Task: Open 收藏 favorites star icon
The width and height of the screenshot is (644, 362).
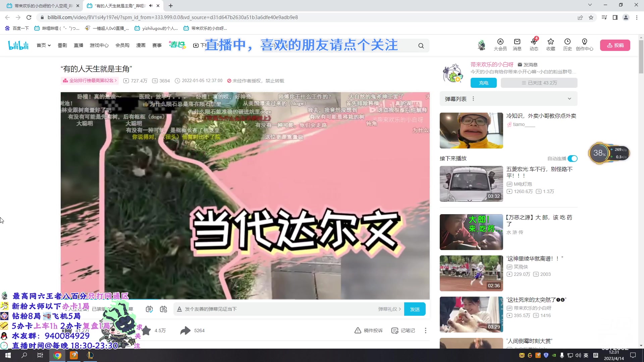Action: click(550, 45)
